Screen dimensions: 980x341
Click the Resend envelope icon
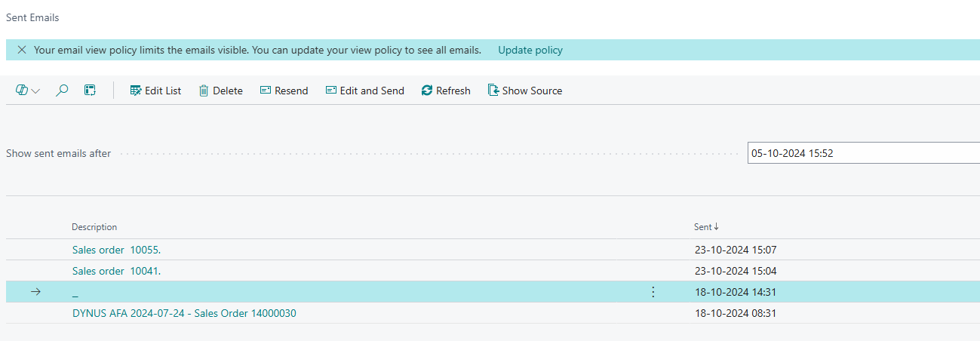(x=266, y=91)
